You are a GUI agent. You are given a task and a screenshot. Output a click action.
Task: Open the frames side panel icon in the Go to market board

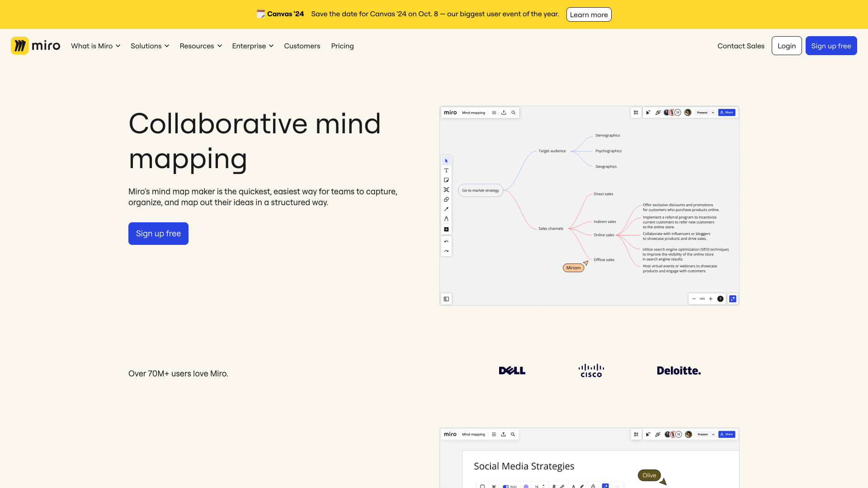tap(446, 299)
